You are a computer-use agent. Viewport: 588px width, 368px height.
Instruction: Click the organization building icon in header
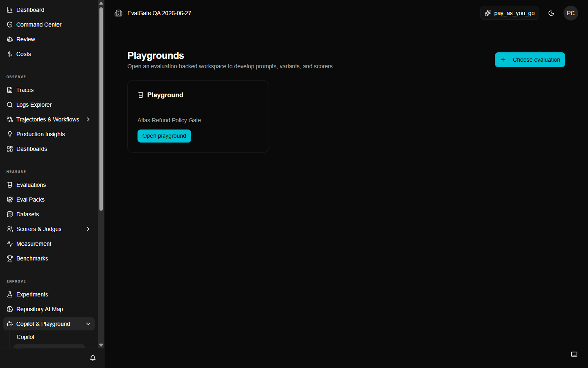pos(118,13)
